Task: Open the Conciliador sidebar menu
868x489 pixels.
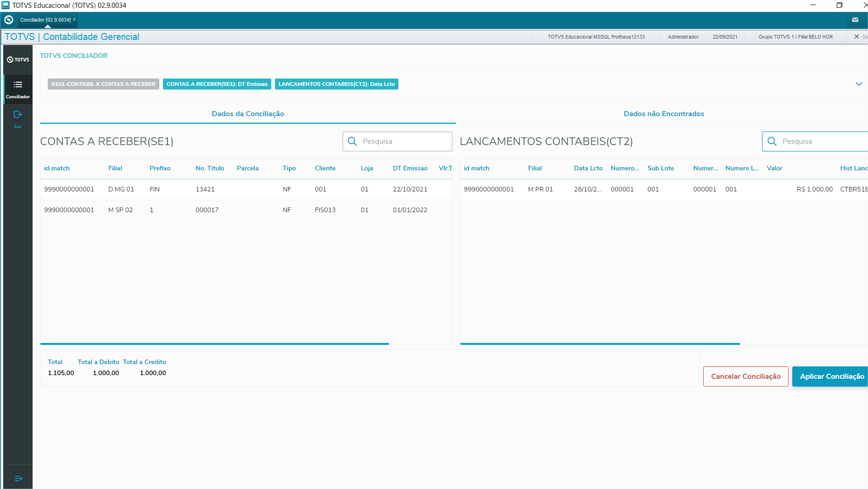Action: (x=18, y=89)
